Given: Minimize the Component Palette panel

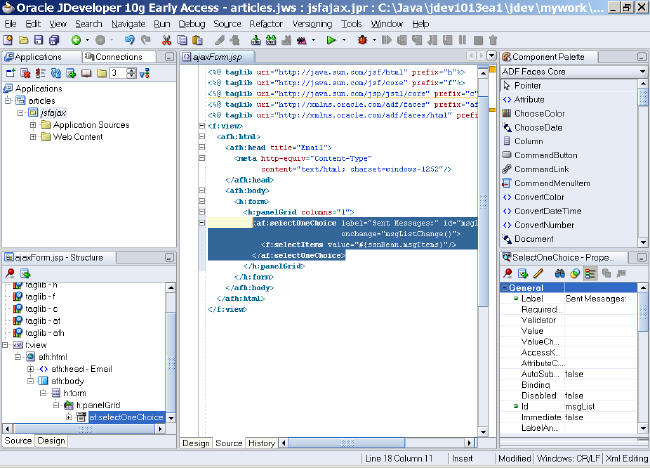Looking at the screenshot, I should [642, 57].
